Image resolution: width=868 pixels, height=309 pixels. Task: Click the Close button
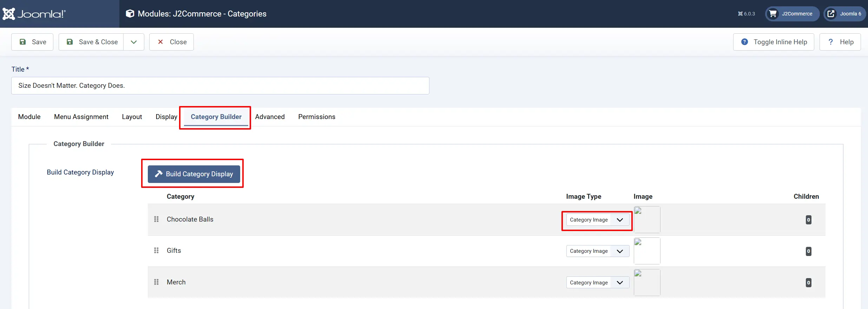point(171,42)
